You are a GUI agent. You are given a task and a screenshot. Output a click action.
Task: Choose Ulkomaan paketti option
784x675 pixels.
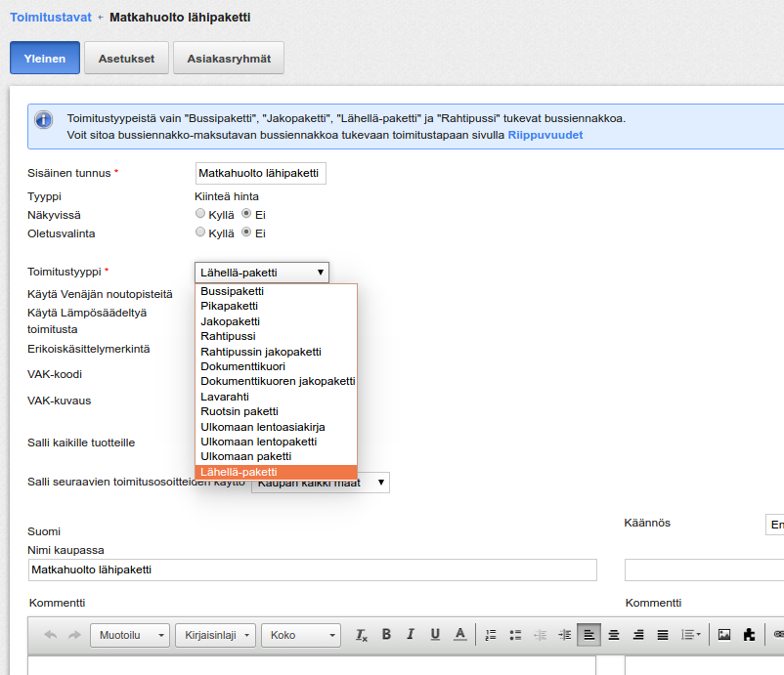tap(276, 456)
